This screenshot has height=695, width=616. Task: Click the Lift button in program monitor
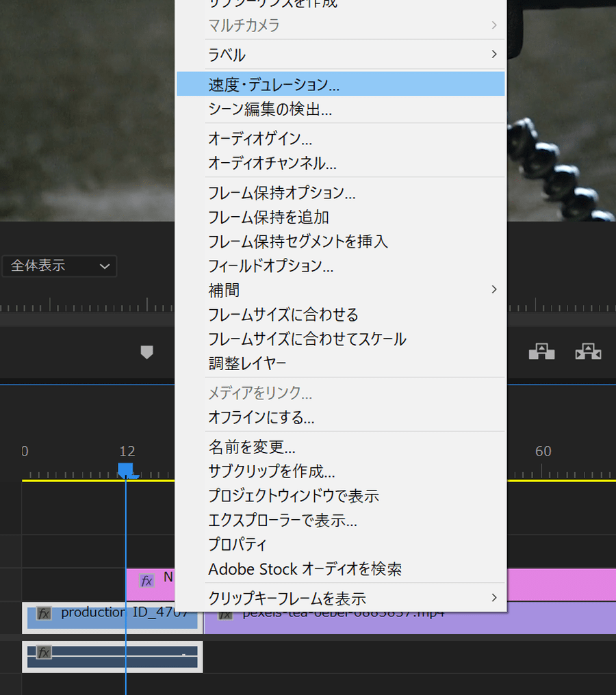541,352
